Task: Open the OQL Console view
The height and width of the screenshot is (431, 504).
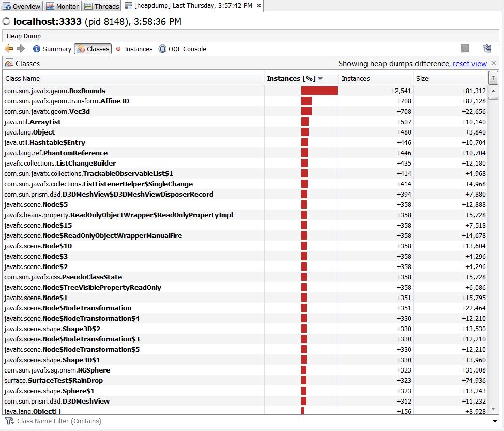Action: (182, 49)
